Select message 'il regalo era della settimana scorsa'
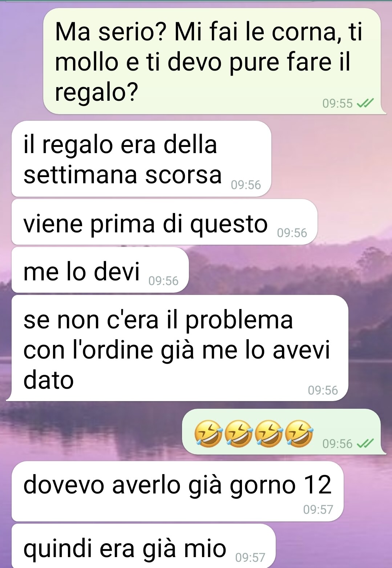 [141, 159]
